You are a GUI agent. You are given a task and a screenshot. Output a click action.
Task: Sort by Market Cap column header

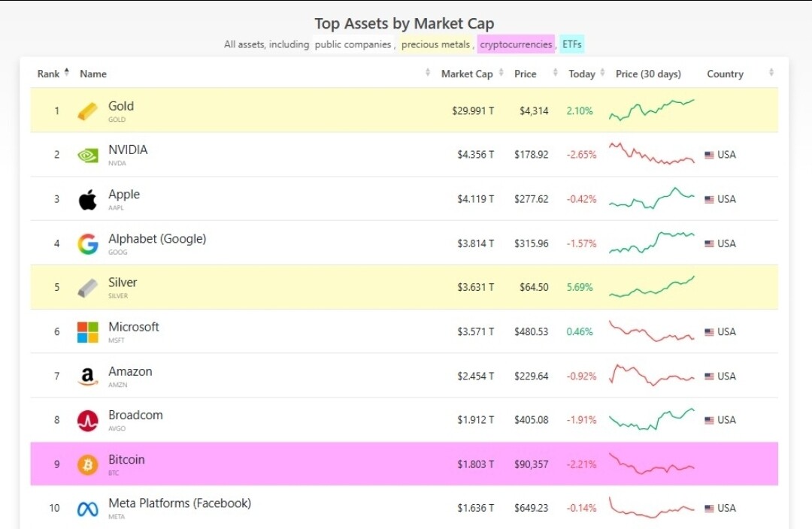(466, 74)
